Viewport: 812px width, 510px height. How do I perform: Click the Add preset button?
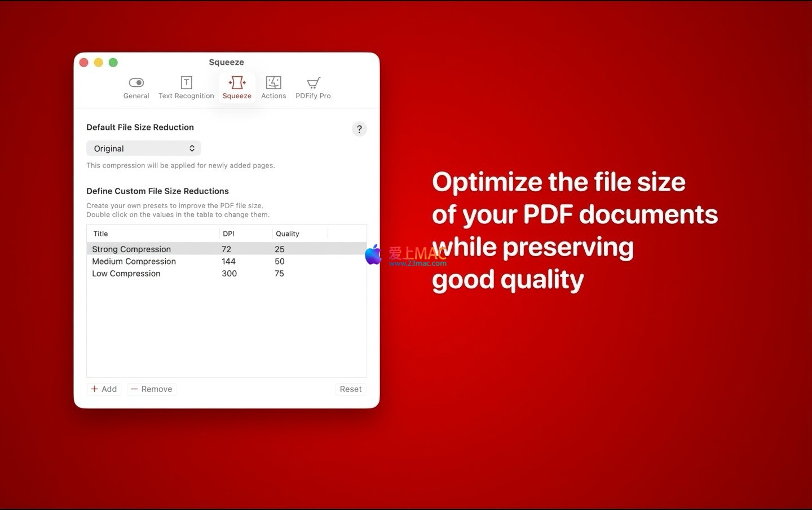[x=104, y=389]
